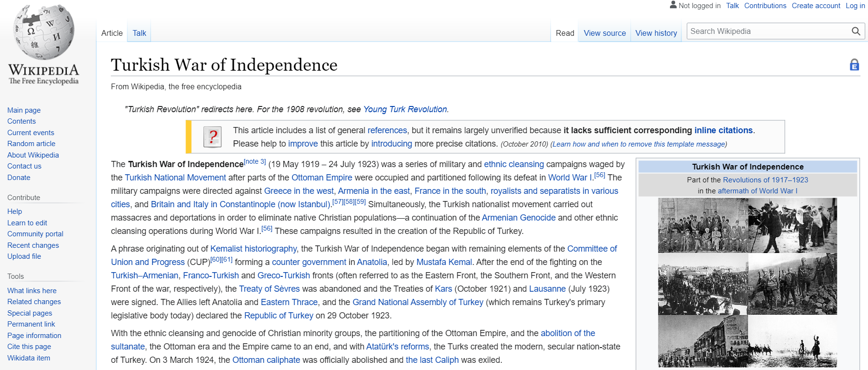Follow the Kemalist historiography link
868x370 pixels.
[x=253, y=249]
